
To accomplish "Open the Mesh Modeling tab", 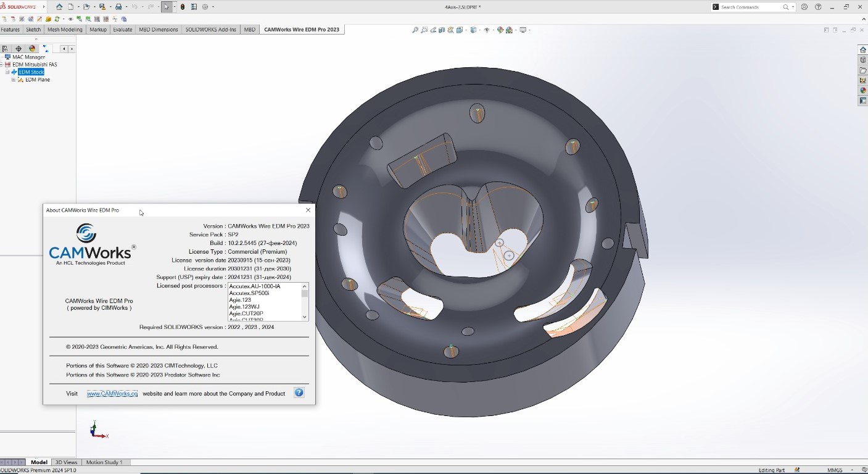I will click(x=65, y=30).
